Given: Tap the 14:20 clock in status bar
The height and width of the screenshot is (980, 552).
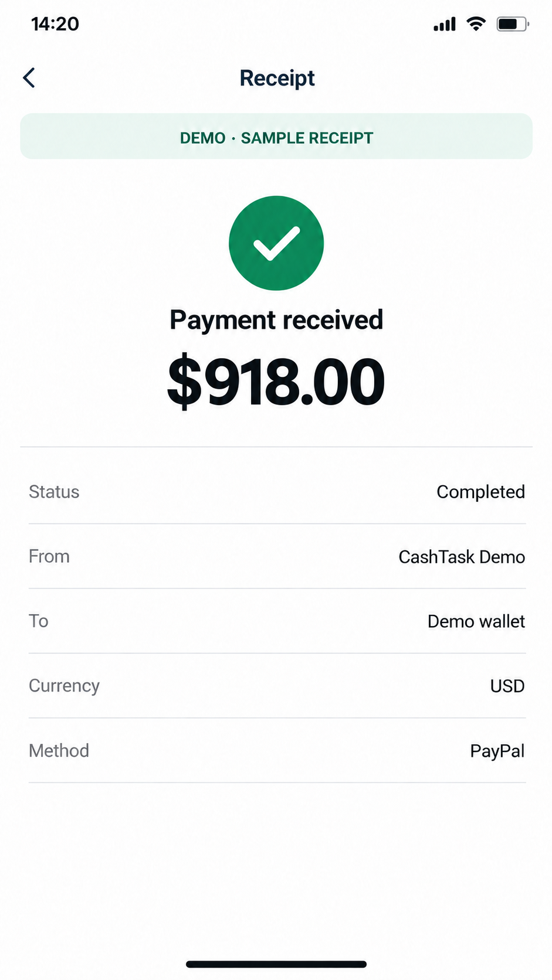Looking at the screenshot, I should coord(55,24).
